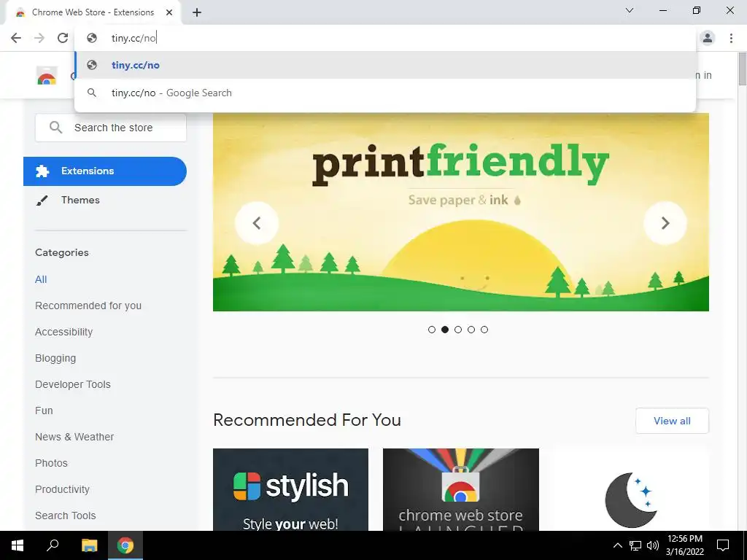Image resolution: width=747 pixels, height=560 pixels.
Task: Show the previous carousel slide
Action: click(257, 223)
